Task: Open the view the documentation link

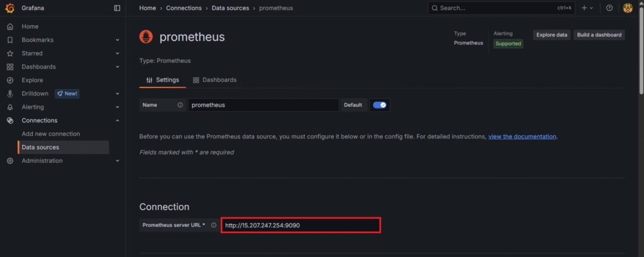Action: [523, 136]
